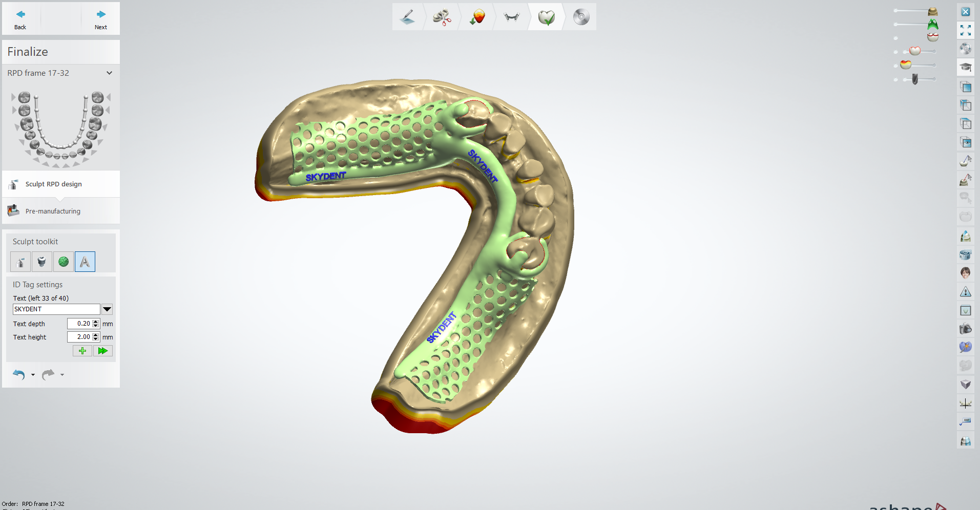Click the green plus add tag button
Viewport: 980px width, 510px height.
point(82,351)
